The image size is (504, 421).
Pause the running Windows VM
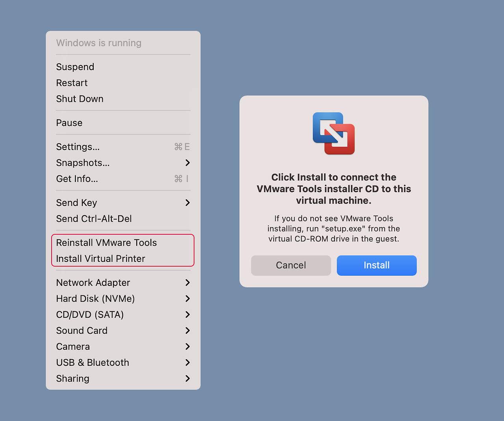(69, 122)
